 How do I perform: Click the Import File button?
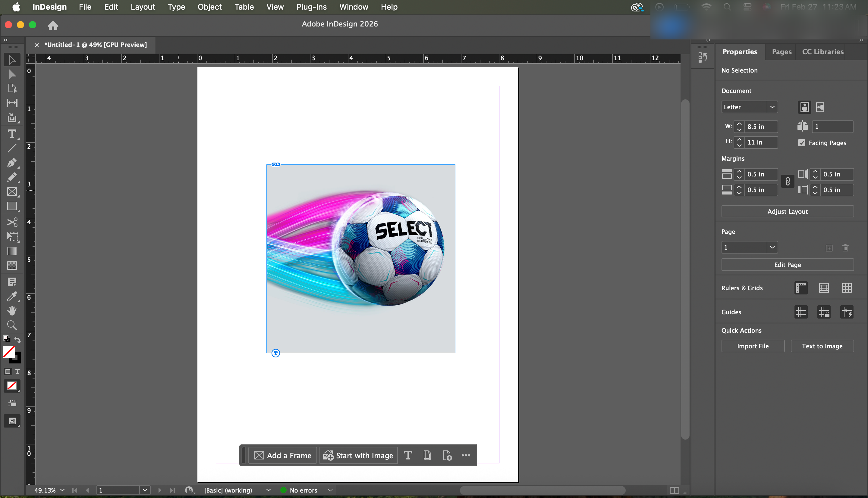(752, 346)
